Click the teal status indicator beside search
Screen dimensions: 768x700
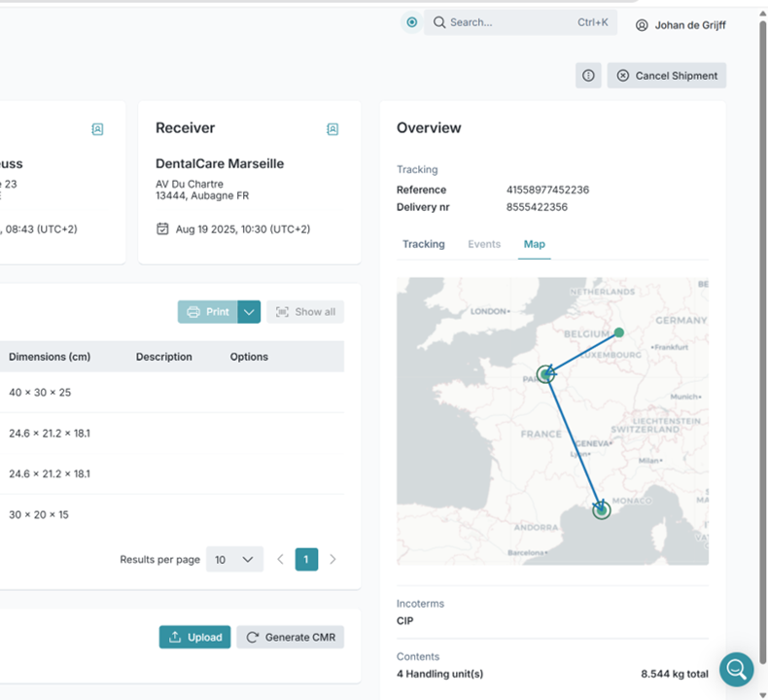412,22
